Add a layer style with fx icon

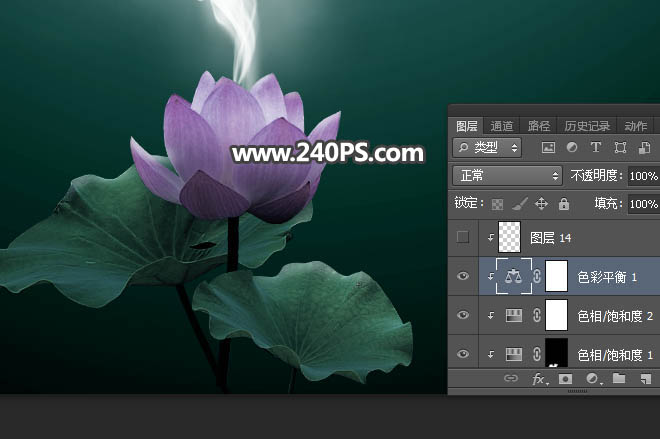pyautogui.click(x=538, y=379)
